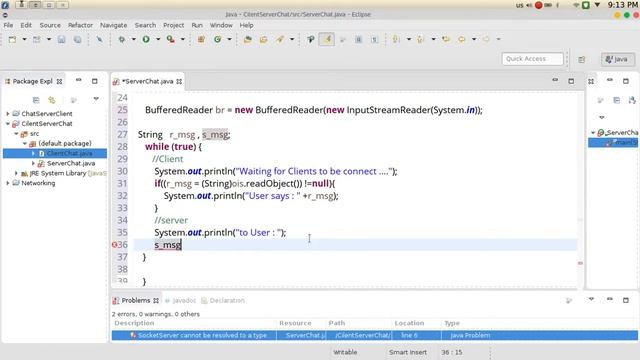Open the Debug configurations dropdown arrow
Viewport: 640px width, 360px height.
tap(133, 40)
